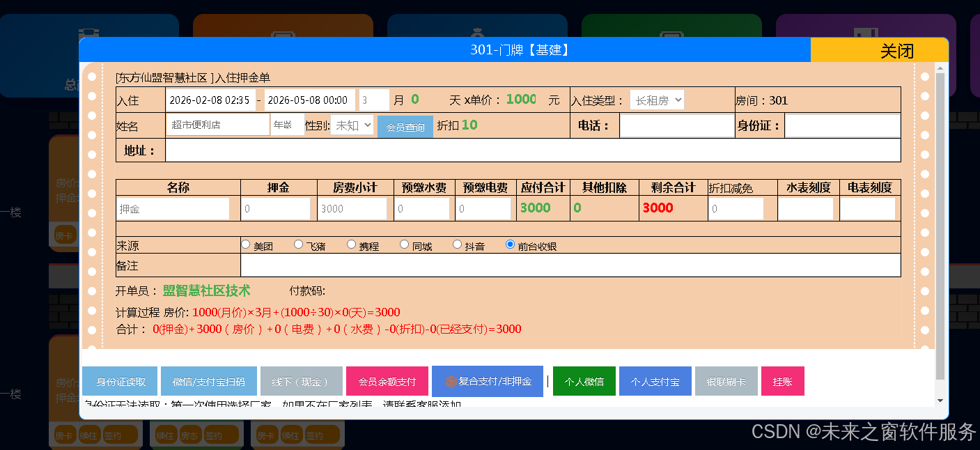Click the 电话 input field

676,126
